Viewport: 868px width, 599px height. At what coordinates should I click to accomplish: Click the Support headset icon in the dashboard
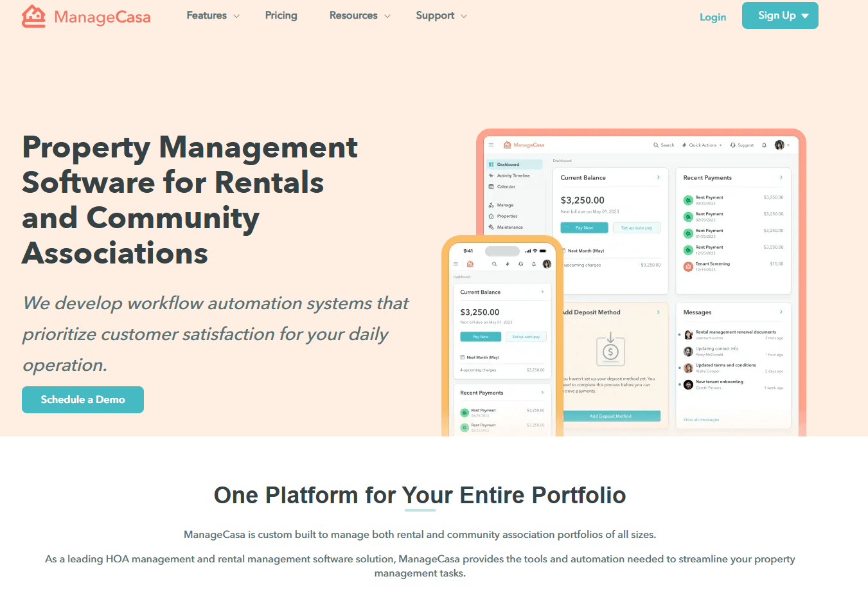(x=732, y=145)
